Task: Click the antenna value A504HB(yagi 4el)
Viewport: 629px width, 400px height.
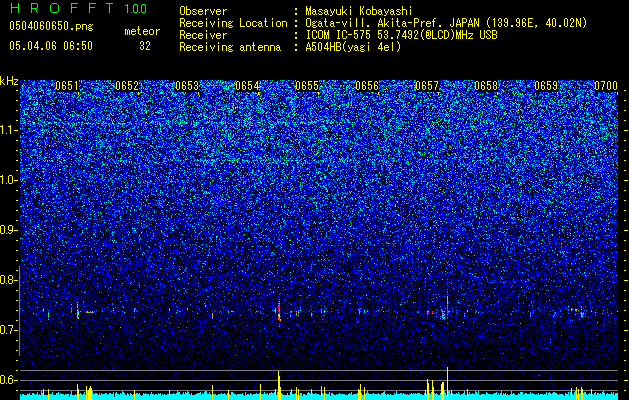Action: click(353, 47)
